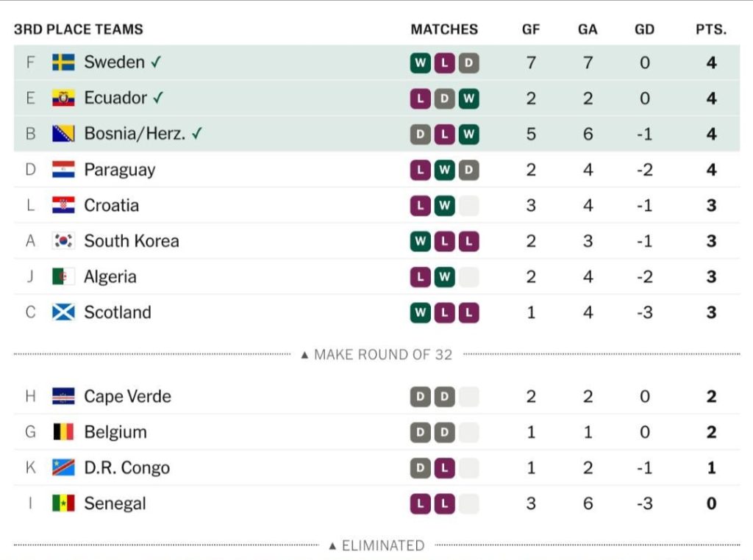This screenshot has width=753, height=560.
Task: Click the Scotland flag icon
Action: (x=63, y=312)
